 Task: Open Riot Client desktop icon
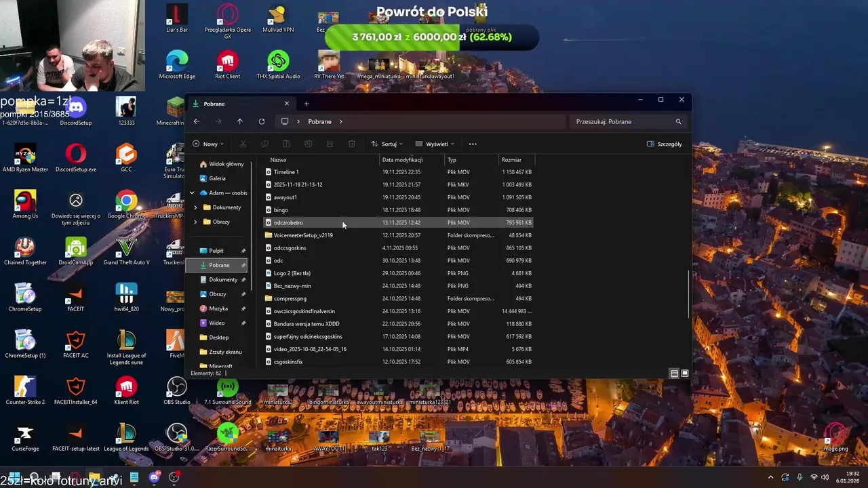[228, 65]
